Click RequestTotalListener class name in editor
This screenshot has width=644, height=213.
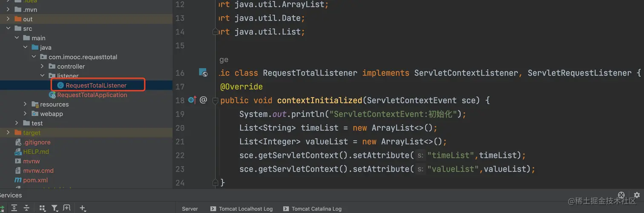(x=310, y=73)
